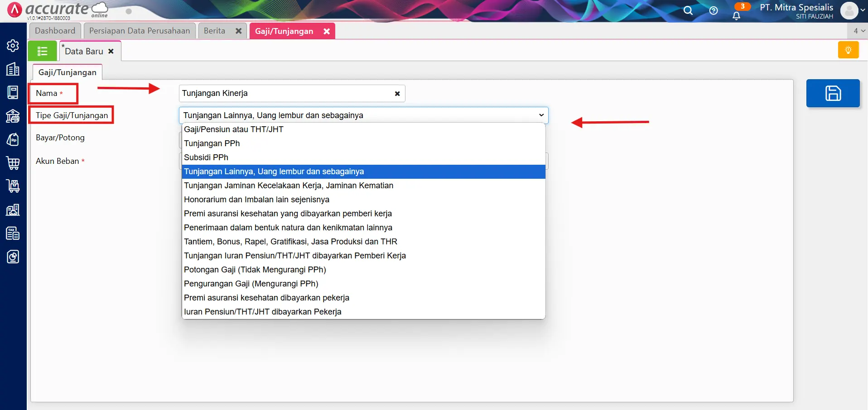Screen dimensions: 868x410
Task: Switch to Persiapan Data Perusahaan tab
Action: [140, 31]
